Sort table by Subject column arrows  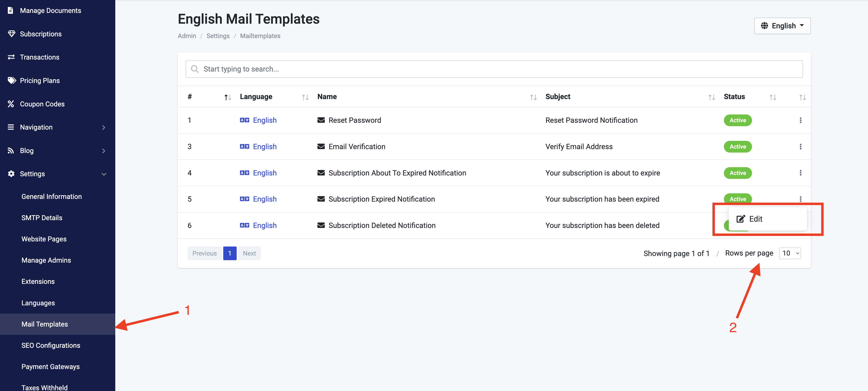pos(711,97)
